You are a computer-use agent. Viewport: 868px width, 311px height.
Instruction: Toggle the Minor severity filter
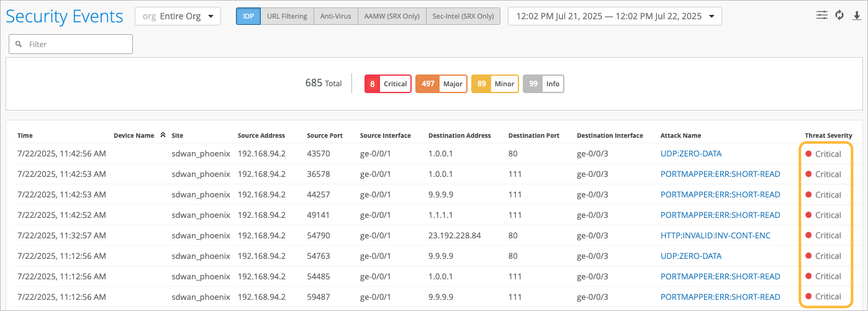495,84
